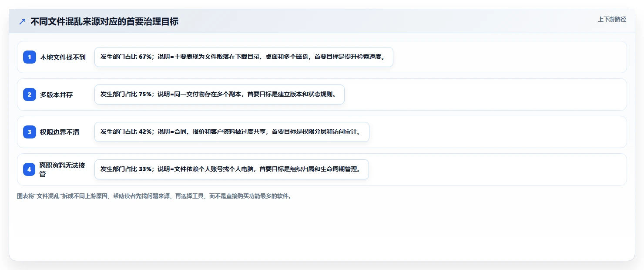
Task: Click the description box with 67% share
Action: (244, 57)
